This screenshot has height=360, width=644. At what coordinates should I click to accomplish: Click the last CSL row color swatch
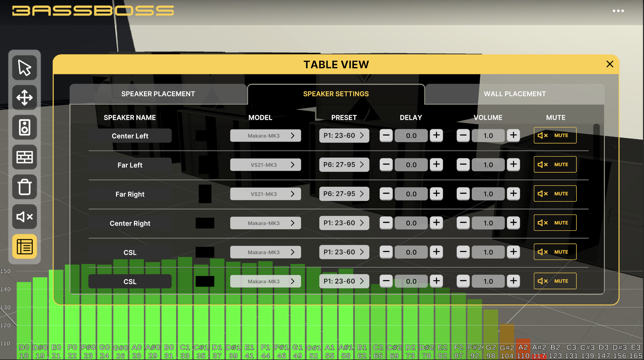pos(205,281)
